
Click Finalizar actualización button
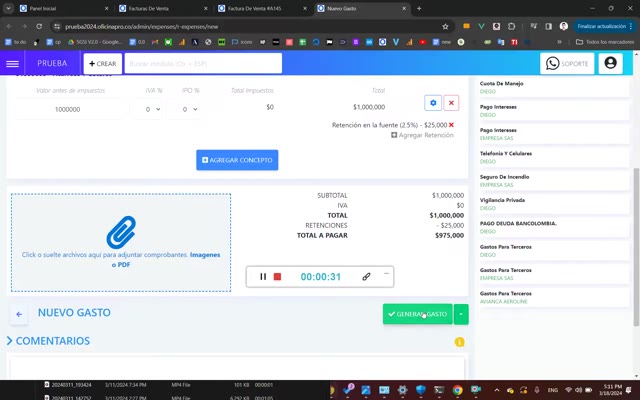pos(605,27)
